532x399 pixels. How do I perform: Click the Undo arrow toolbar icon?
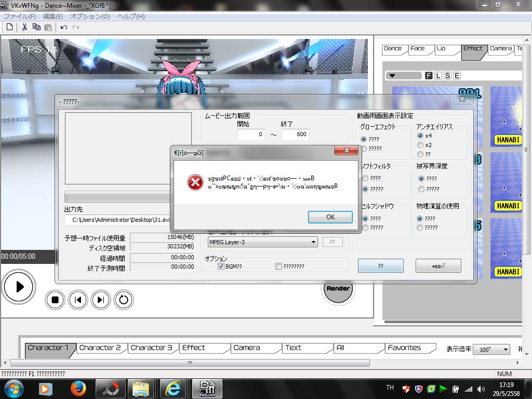(x=64, y=27)
